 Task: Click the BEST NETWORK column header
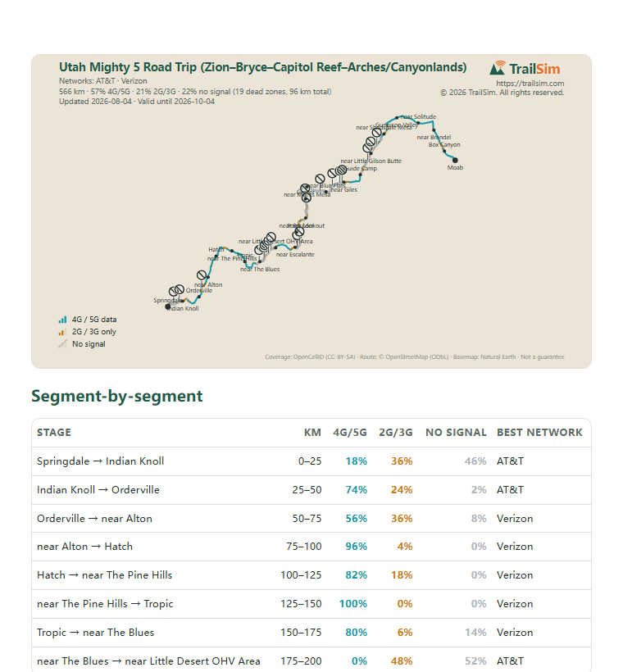pos(539,433)
